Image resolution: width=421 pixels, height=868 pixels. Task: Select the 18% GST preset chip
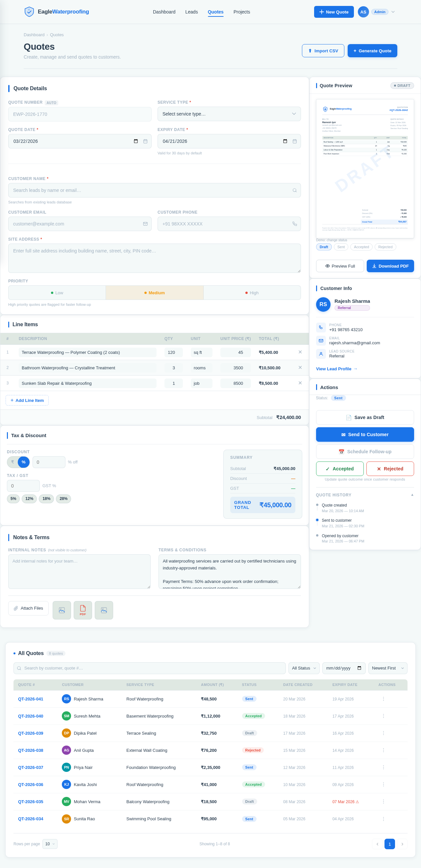46,499
